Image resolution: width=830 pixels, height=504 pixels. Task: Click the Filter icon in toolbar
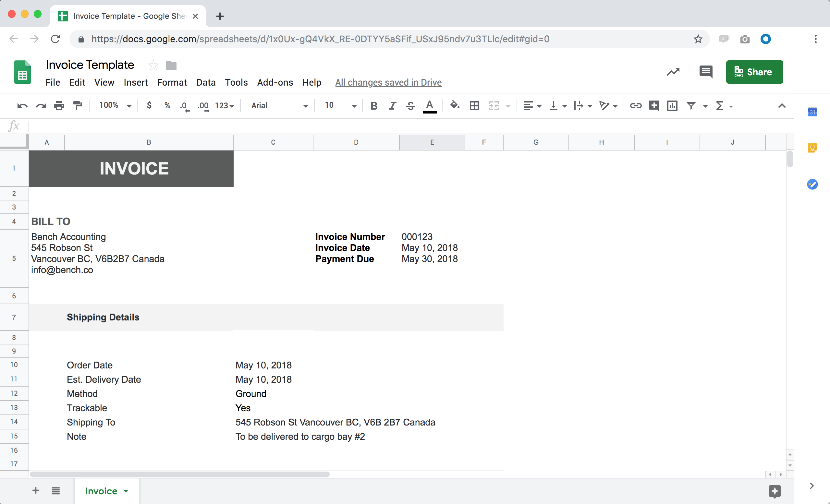tap(690, 105)
